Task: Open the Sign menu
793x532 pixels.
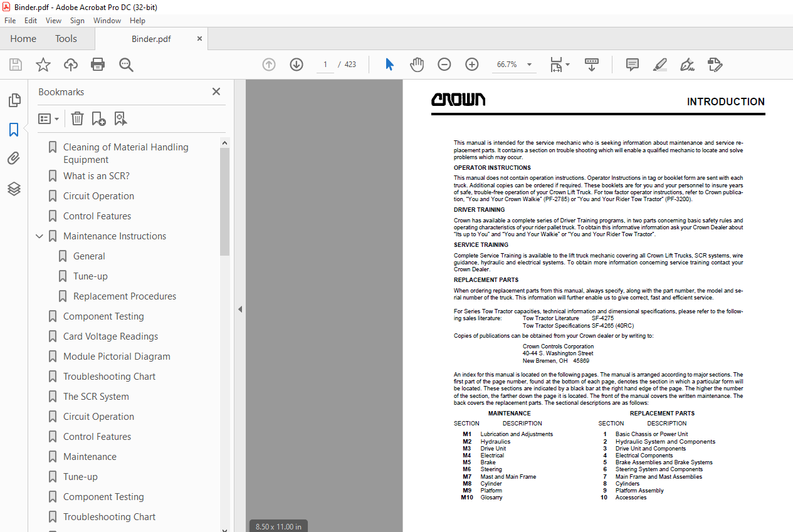Action: pos(77,21)
